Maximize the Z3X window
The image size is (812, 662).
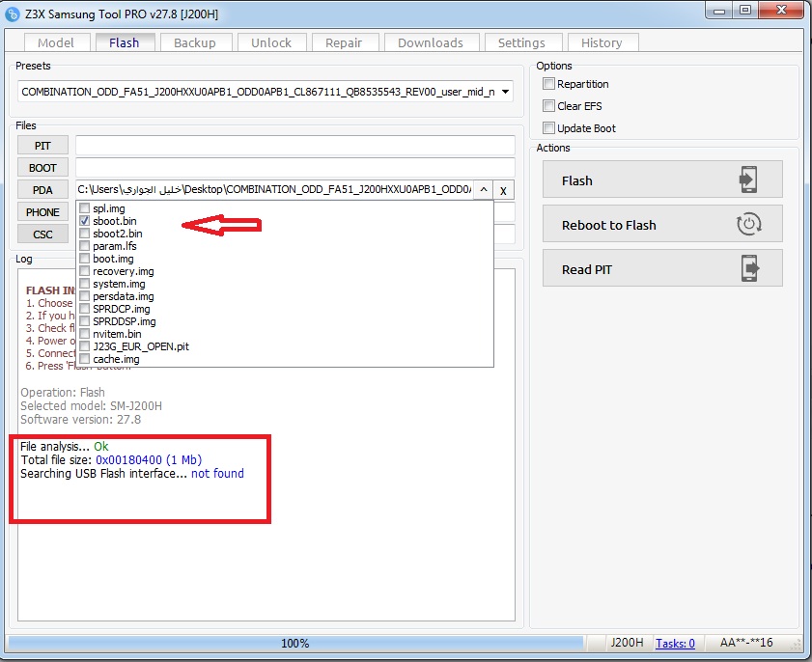745,10
